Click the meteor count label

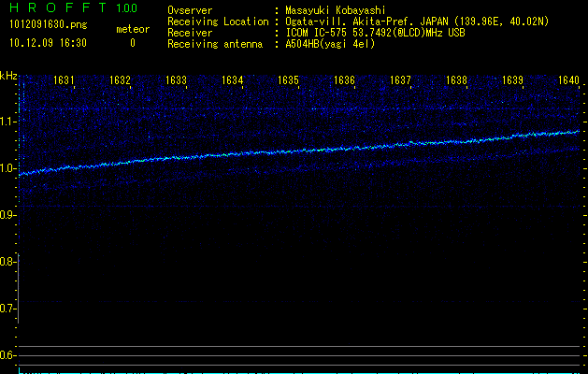point(132,29)
